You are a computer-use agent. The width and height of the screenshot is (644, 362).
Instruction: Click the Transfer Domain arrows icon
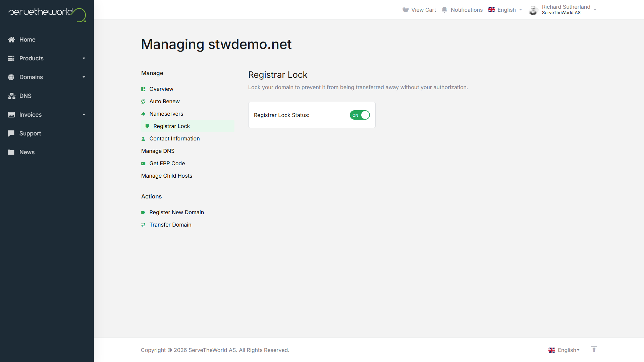tap(143, 225)
